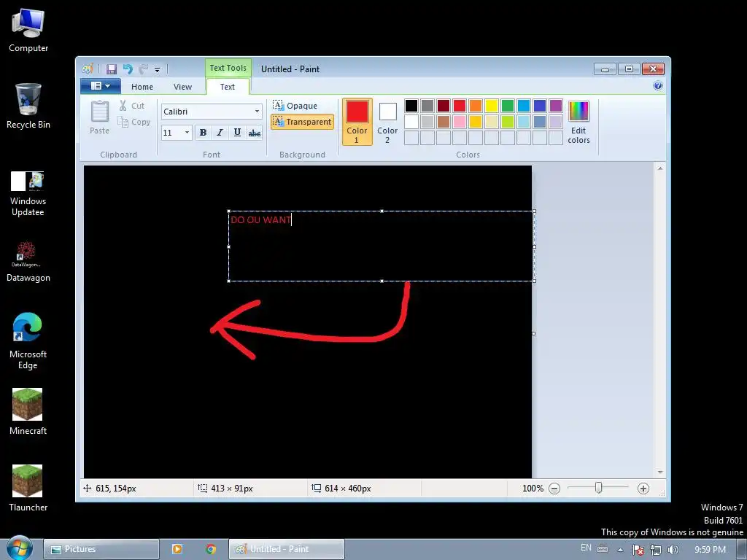This screenshot has width=747, height=560.
Task: Click the Undo arrow in title bar
Action: (128, 69)
